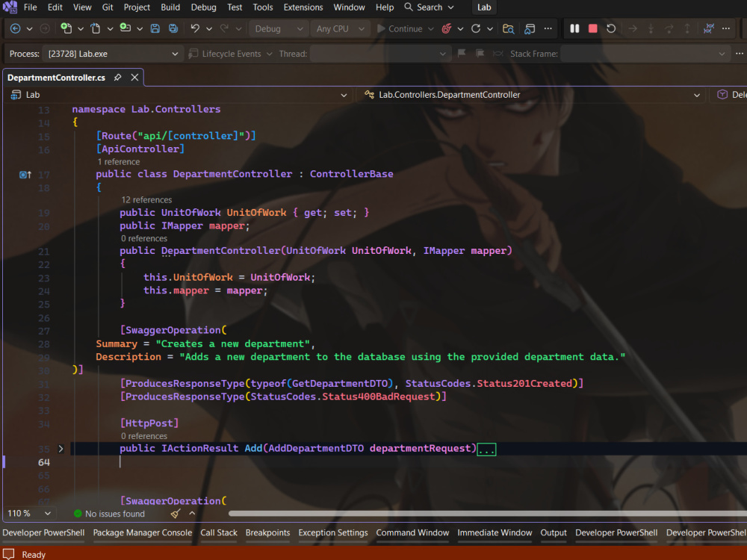Click the Find in Files folder icon
This screenshot has width=747, height=560.
[x=508, y=28]
